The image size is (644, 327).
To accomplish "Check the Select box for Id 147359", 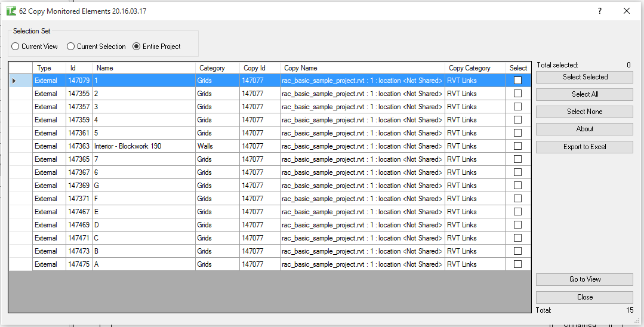I will (517, 120).
